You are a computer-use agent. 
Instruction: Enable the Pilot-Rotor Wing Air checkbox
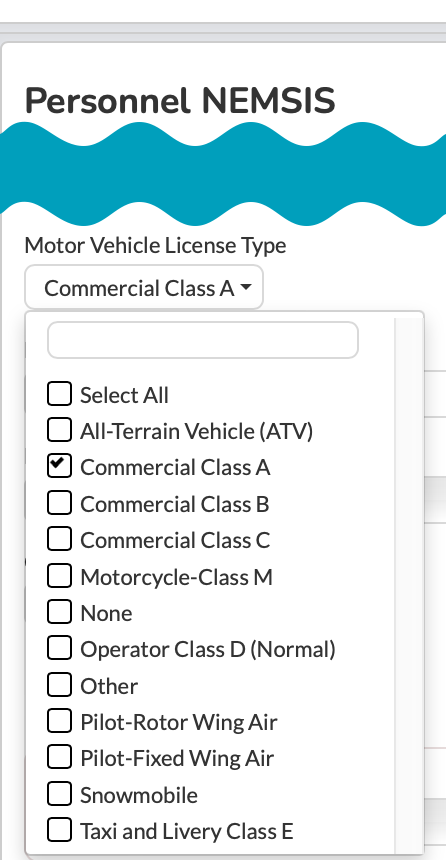59,721
